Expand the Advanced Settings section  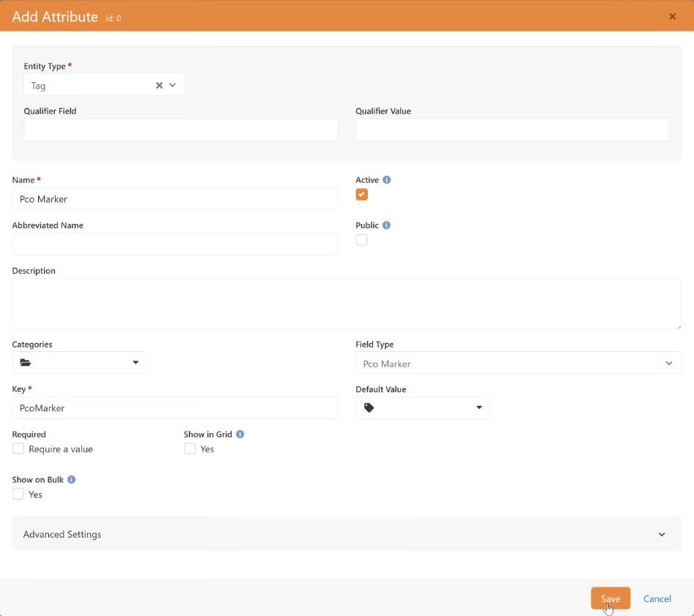coord(347,535)
